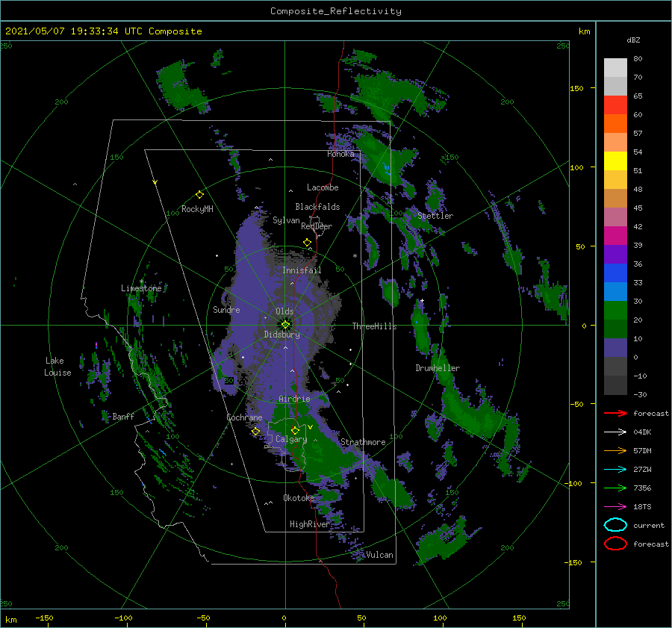672x628 pixels.
Task: Click the Ponoka label
Action: [x=340, y=154]
